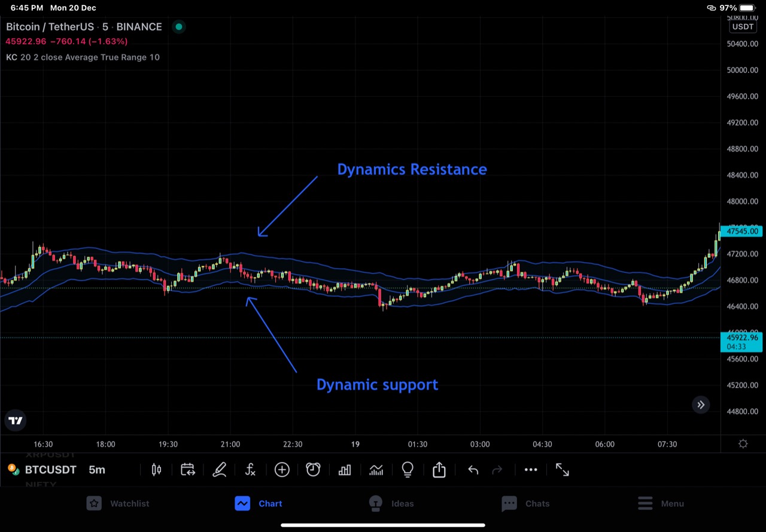
Task: Tap the 44800.00 price scale level
Action: click(741, 412)
